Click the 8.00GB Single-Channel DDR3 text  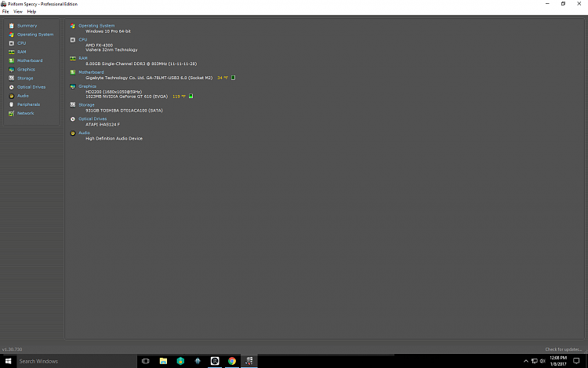(x=141, y=64)
